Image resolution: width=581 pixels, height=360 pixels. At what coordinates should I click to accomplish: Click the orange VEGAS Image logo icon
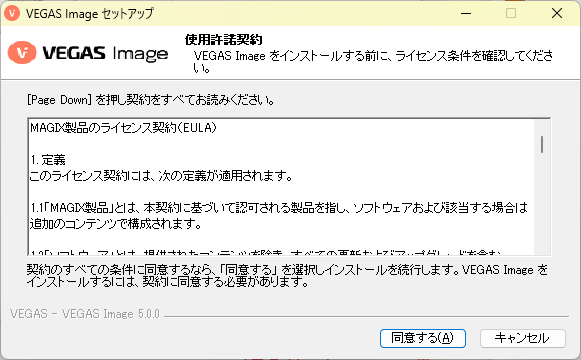point(22,53)
